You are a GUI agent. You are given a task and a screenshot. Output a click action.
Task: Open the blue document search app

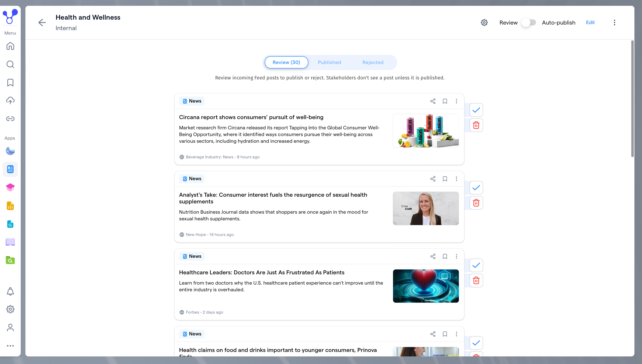tap(10, 224)
